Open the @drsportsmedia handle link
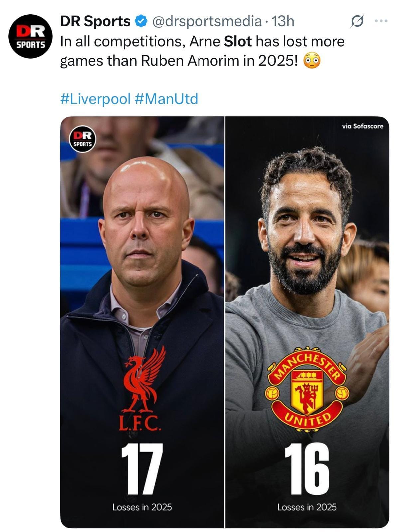The image size is (398, 532). 207,21
